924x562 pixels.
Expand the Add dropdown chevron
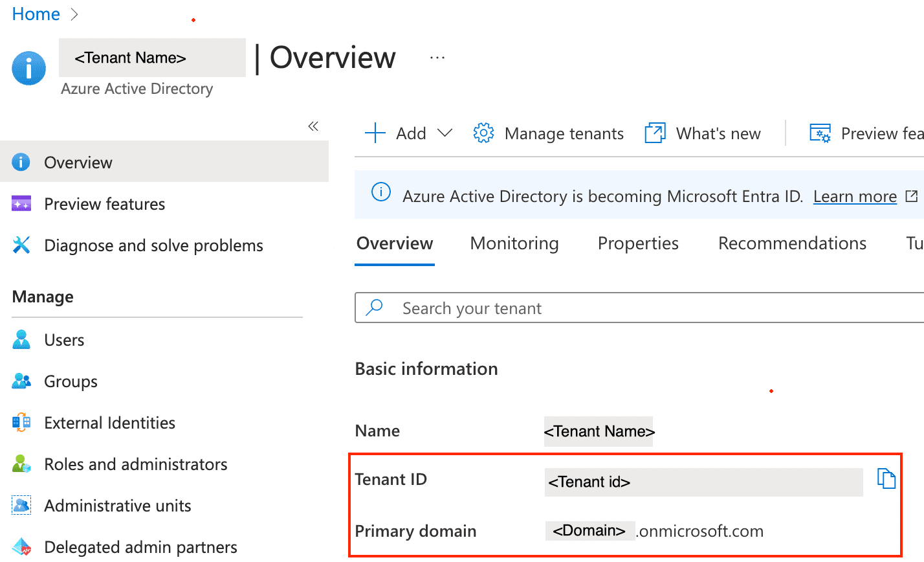[445, 133]
